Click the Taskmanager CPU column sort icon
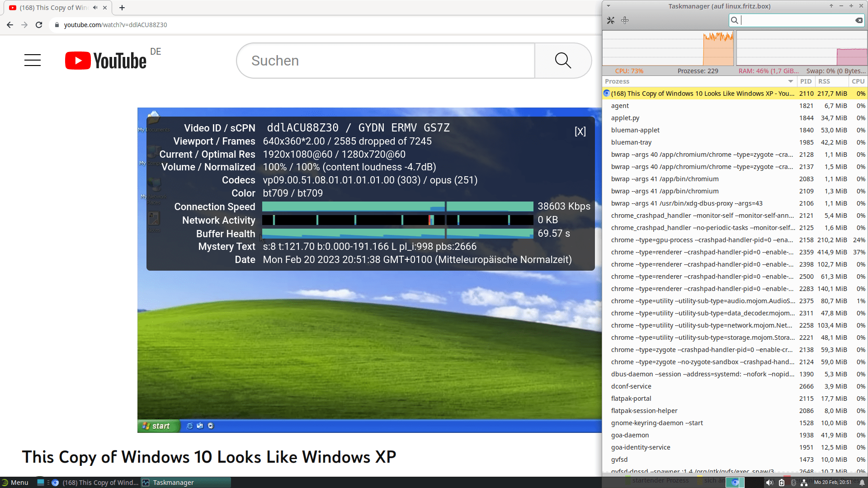868x488 pixels. [x=859, y=81]
